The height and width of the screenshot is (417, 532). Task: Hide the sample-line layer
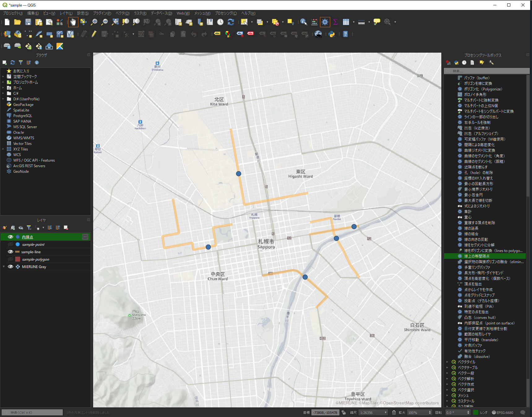[11, 252]
